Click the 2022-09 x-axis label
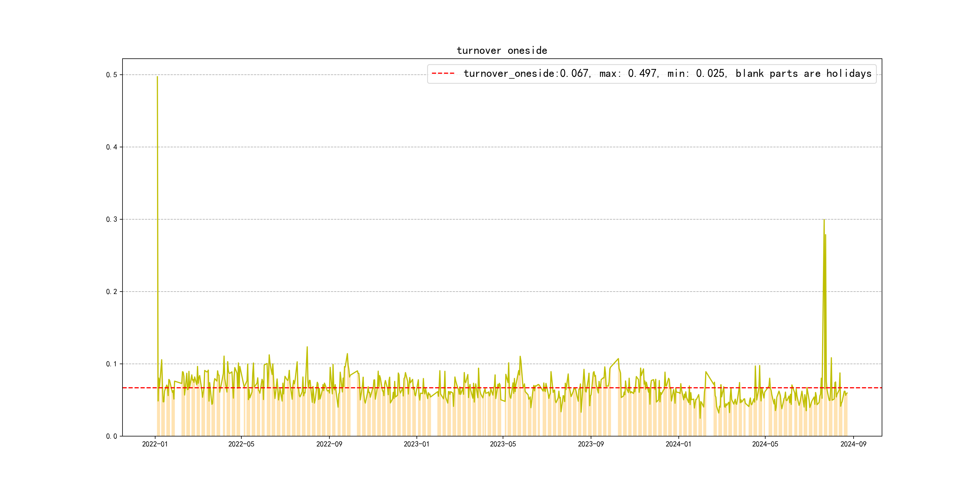This screenshot has height=490, width=980. [329, 444]
